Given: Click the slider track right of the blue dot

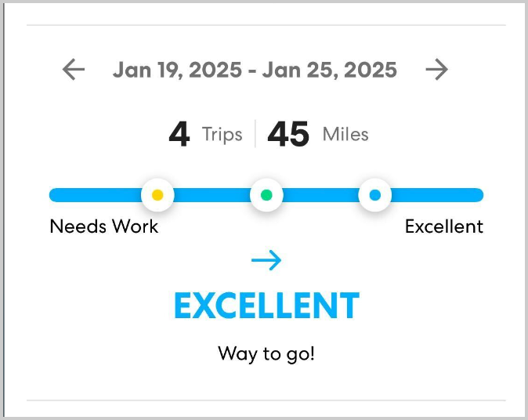Looking at the screenshot, I should (437, 195).
